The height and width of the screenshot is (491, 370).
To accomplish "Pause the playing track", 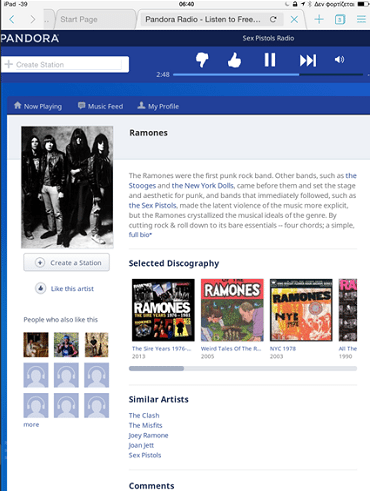I will pyautogui.click(x=270, y=60).
